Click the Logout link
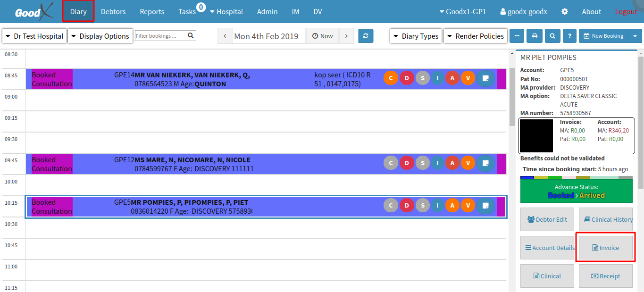The image size is (644, 292). (626, 11)
